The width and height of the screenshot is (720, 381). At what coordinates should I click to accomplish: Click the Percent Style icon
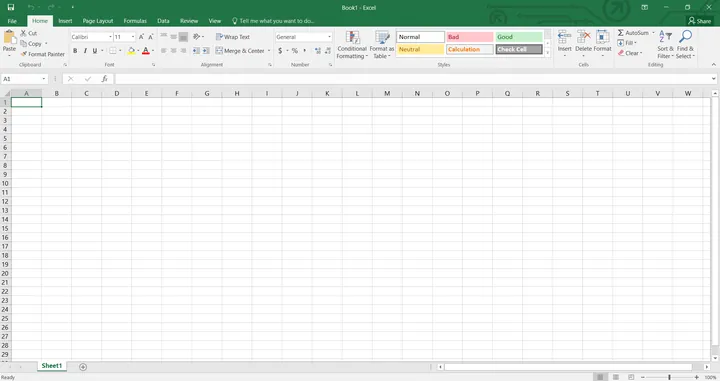[295, 50]
